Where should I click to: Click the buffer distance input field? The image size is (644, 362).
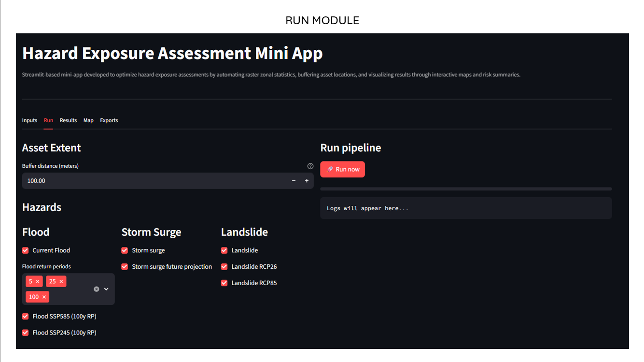[145, 181]
